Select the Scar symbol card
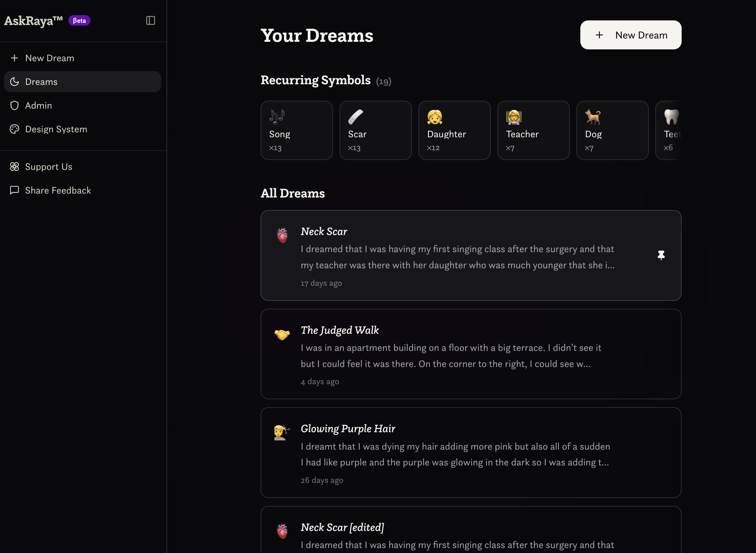The image size is (756, 553). pos(375,131)
